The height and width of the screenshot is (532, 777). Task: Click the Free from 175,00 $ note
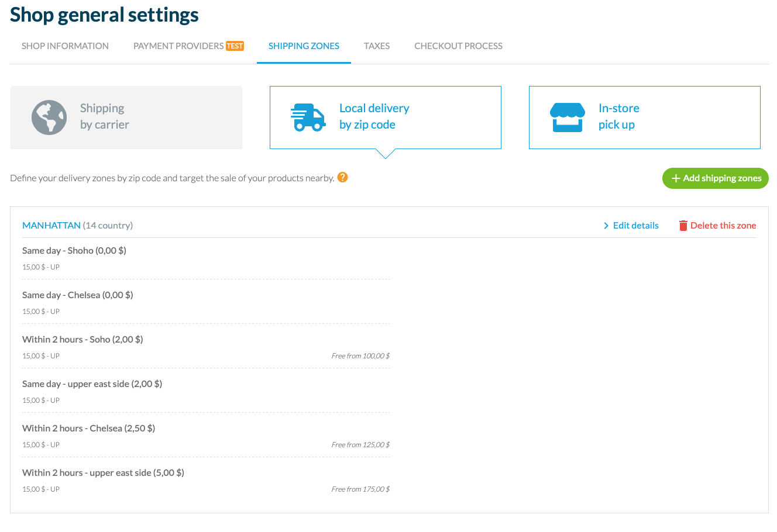(x=360, y=489)
